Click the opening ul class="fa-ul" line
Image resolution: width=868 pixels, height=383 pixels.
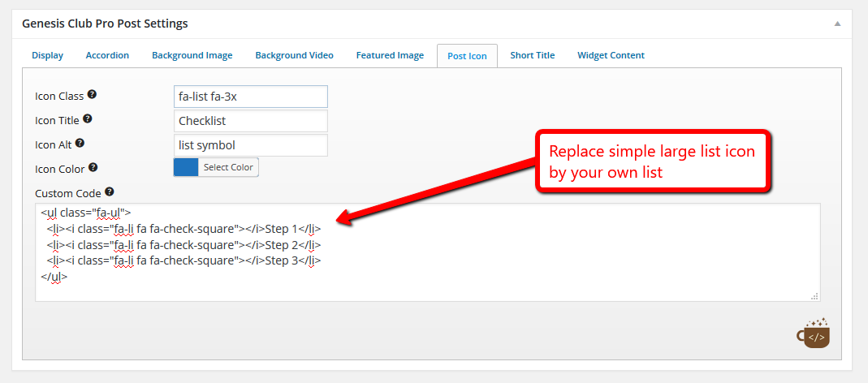[86, 213]
